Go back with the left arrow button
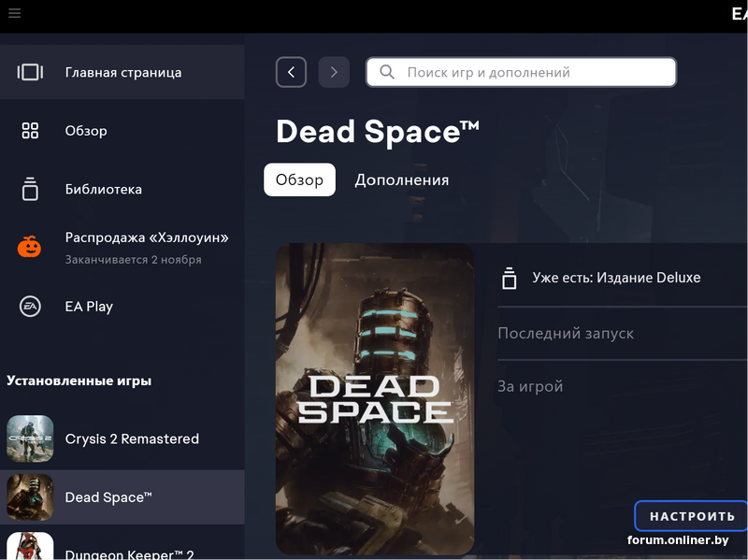 point(291,72)
